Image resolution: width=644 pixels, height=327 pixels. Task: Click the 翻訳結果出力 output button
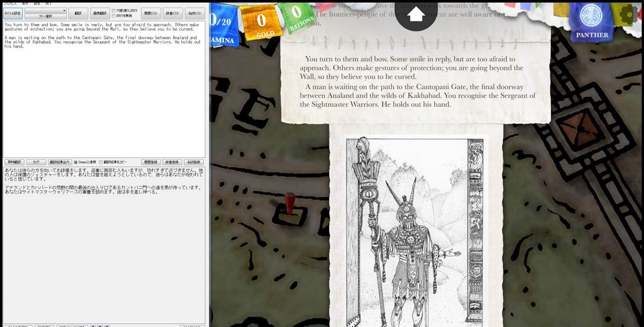click(60, 162)
